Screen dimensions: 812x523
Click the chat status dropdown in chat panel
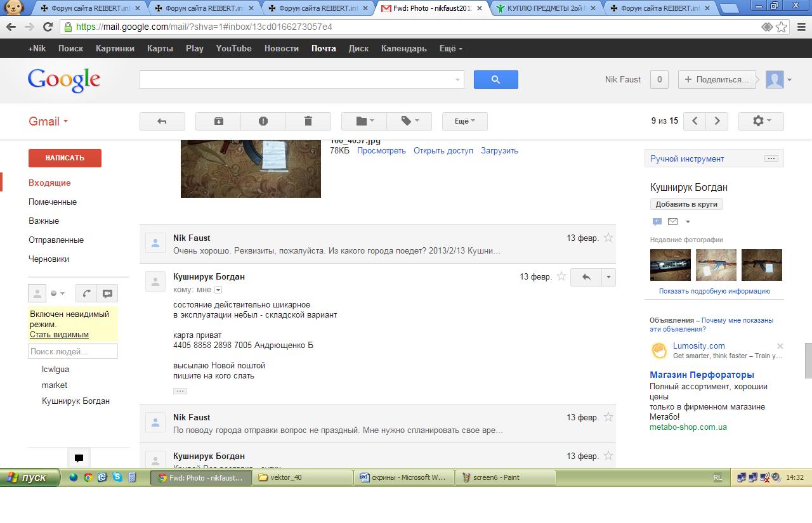[56, 294]
